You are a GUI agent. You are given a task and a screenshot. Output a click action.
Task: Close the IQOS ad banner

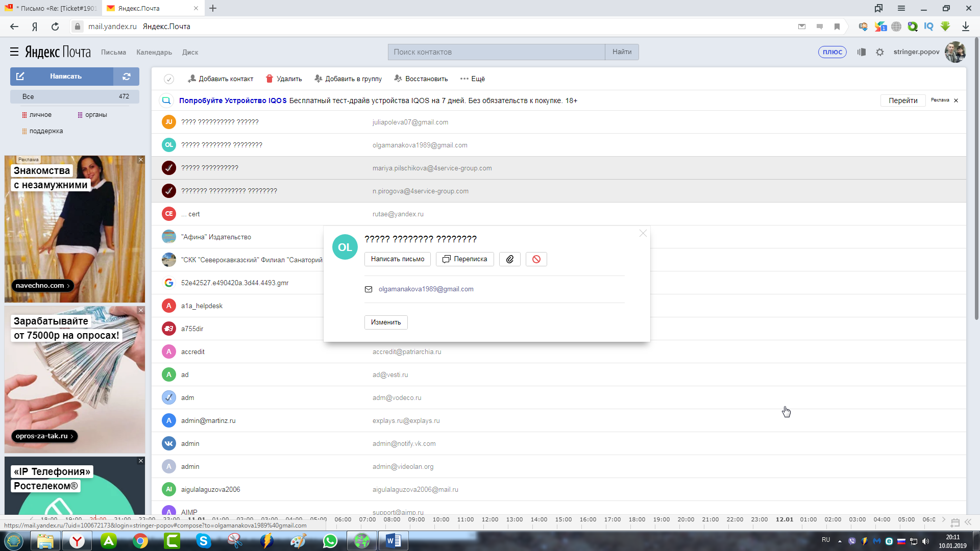click(956, 101)
